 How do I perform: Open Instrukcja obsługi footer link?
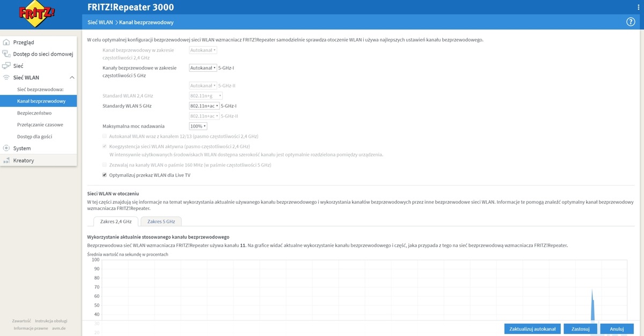pos(51,320)
